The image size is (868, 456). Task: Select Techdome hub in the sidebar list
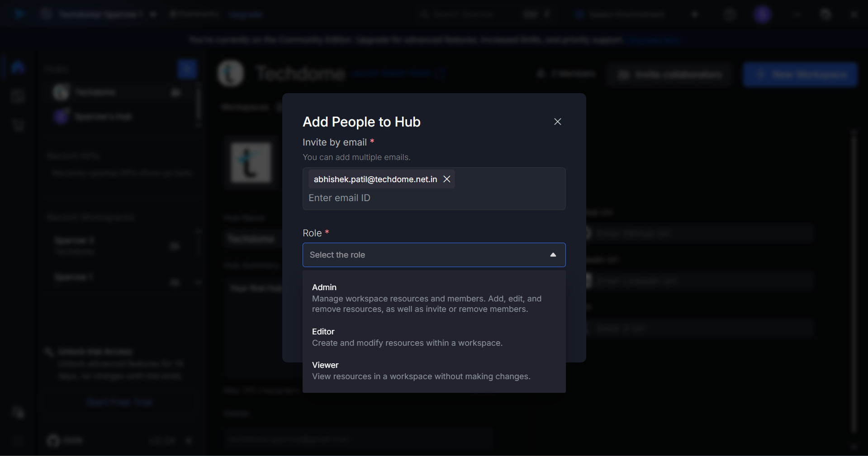pos(95,92)
